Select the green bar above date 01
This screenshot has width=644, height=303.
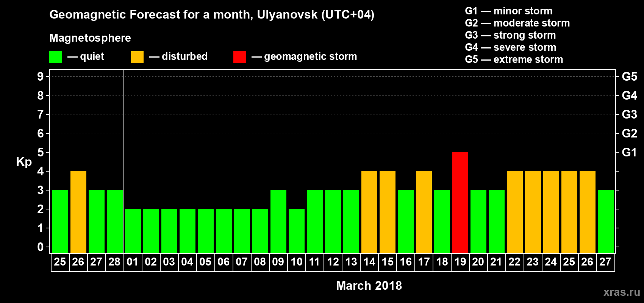pyautogui.click(x=133, y=231)
